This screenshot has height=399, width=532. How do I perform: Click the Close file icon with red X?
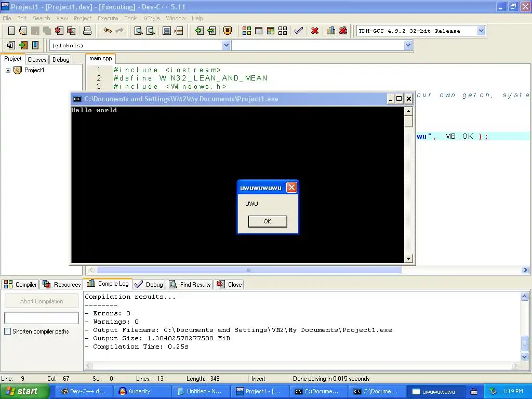[x=59, y=31]
